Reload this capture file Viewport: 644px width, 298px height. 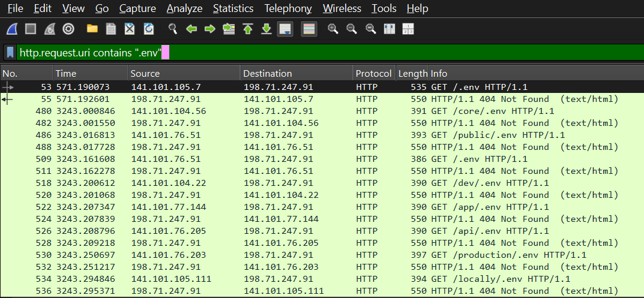(149, 29)
